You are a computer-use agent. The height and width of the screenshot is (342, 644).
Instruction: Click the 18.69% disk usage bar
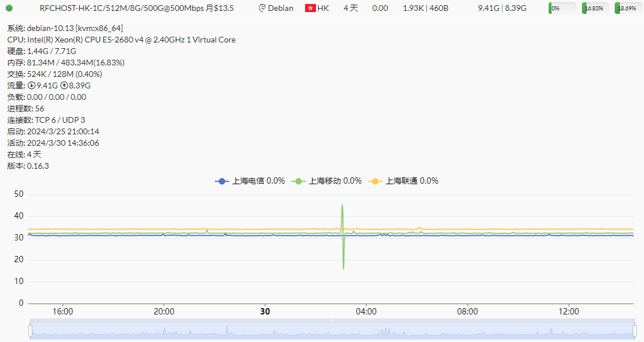(628, 8)
